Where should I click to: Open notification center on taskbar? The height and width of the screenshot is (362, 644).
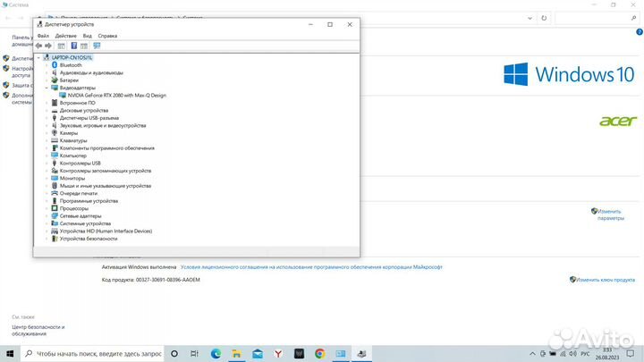point(631,353)
